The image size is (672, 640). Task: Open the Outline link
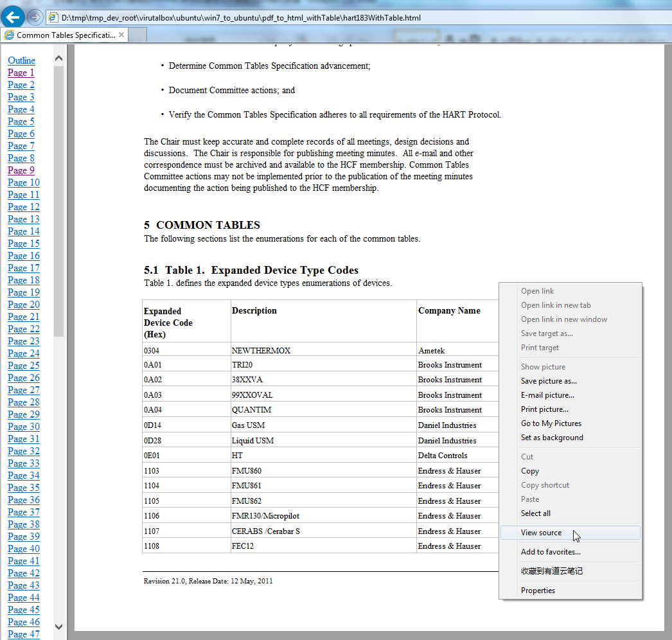[21, 60]
